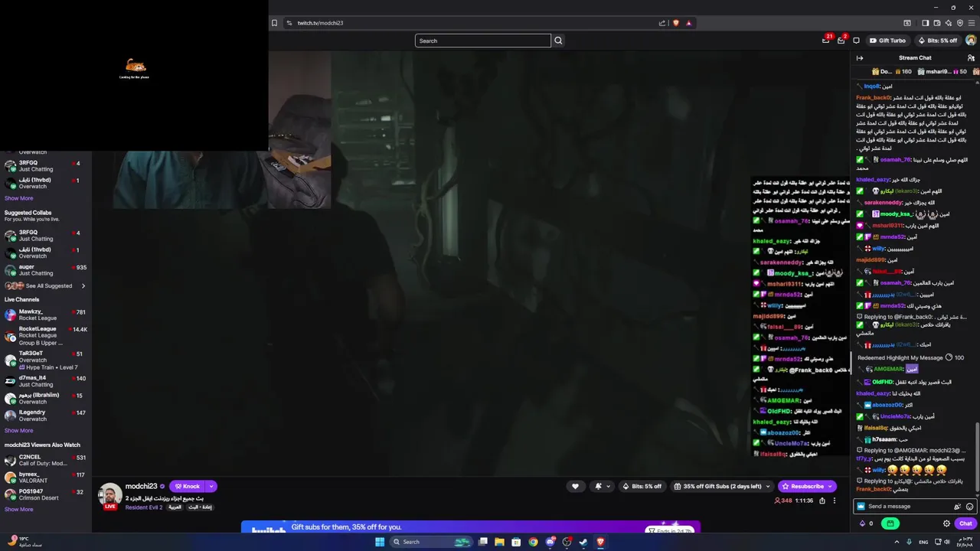
Task: Open POS1947 Crimson Desert channel
Action: point(46,494)
